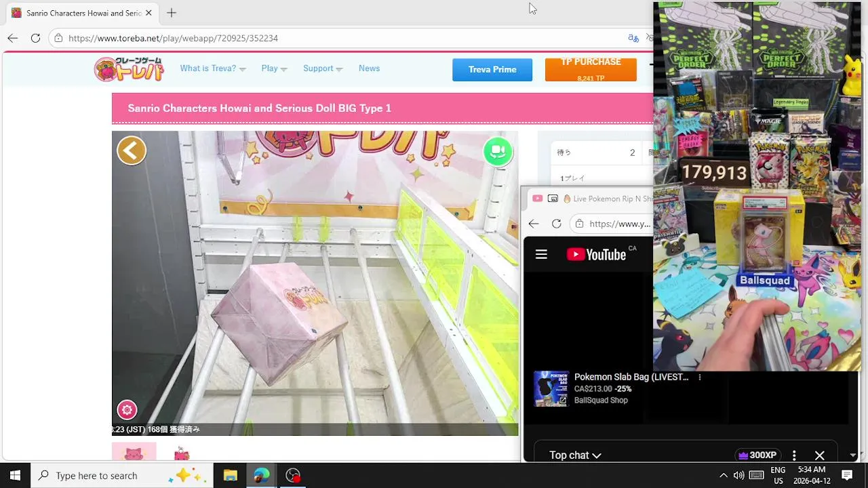Screen dimensions: 868x488
Task: Select the pink cat prize thumbnail
Action: (134, 452)
